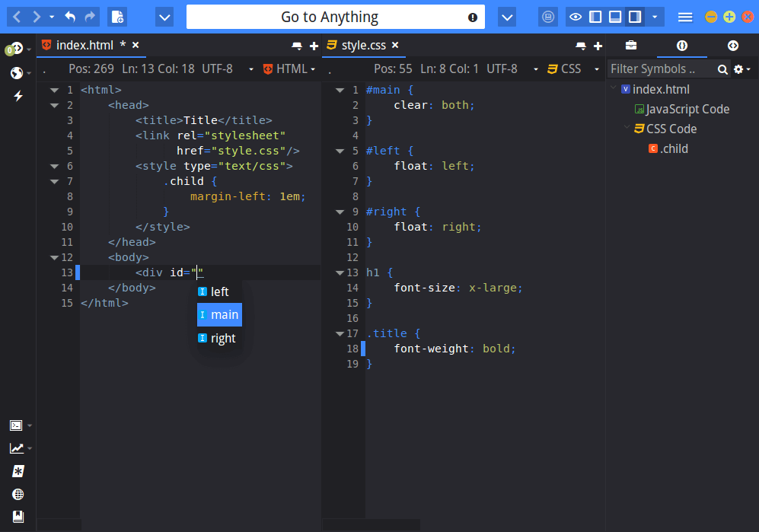This screenshot has height=532, width=759.
Task: Open the chart graph sidebar icon
Action: point(17,448)
